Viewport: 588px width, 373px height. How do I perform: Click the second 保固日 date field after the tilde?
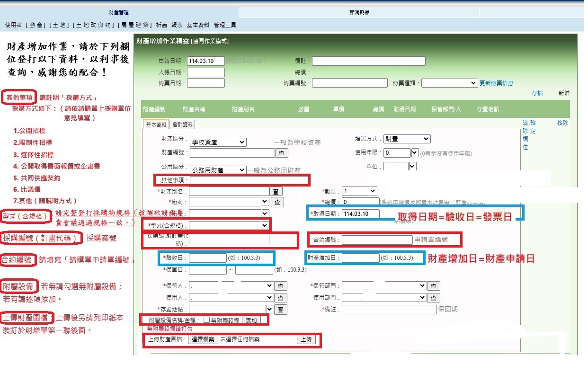coord(254,270)
